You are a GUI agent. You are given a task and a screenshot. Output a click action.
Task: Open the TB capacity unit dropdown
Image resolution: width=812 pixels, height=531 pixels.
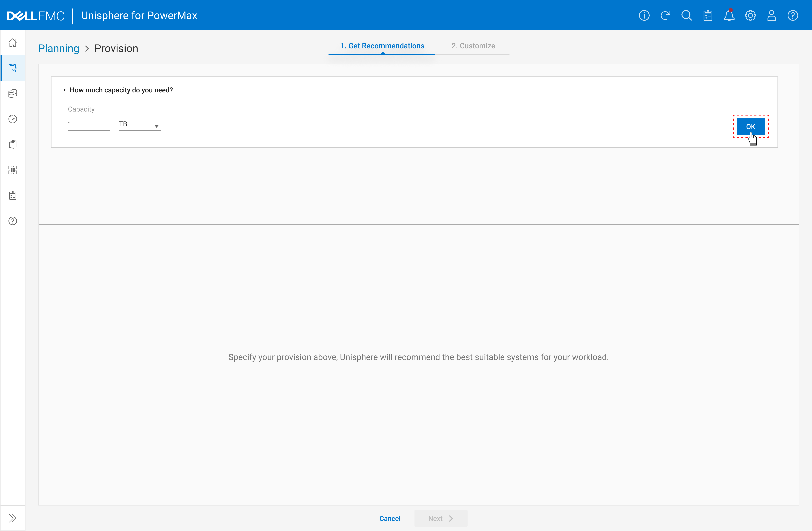140,125
